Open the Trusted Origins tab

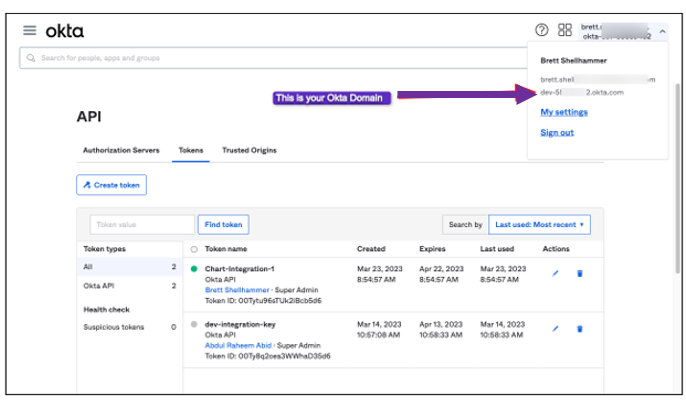(x=249, y=150)
